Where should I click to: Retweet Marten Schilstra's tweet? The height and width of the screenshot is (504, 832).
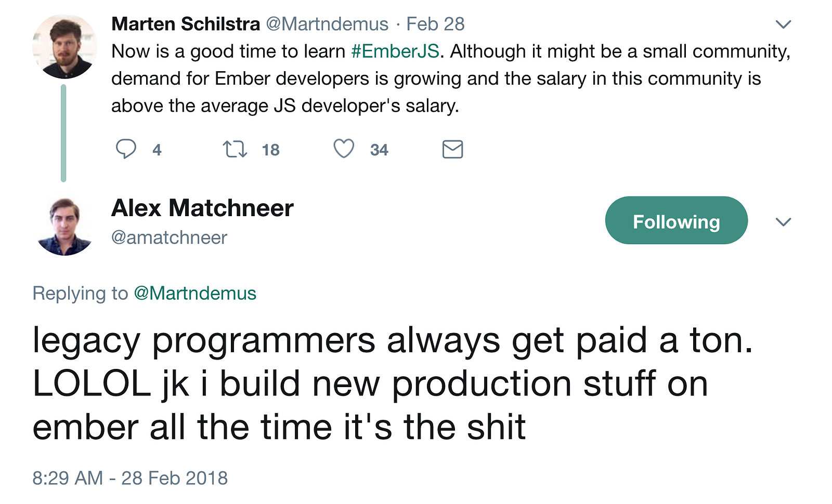[x=235, y=150]
